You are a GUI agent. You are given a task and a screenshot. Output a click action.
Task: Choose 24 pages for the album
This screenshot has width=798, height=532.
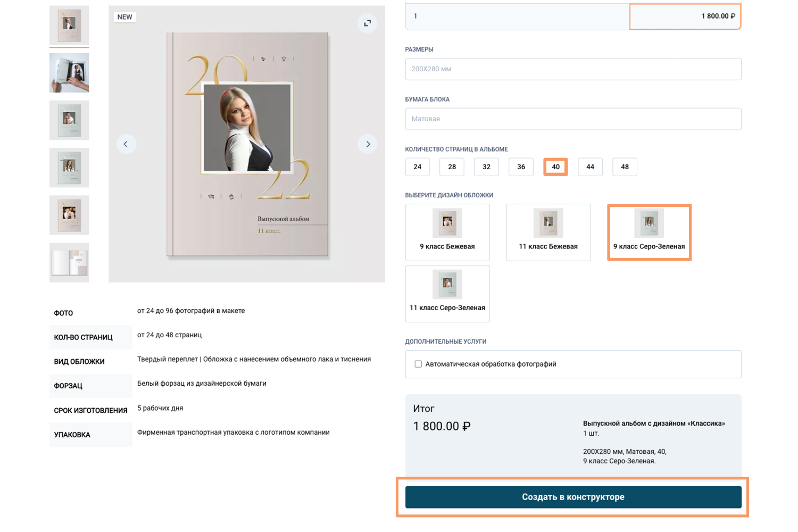[x=418, y=167]
